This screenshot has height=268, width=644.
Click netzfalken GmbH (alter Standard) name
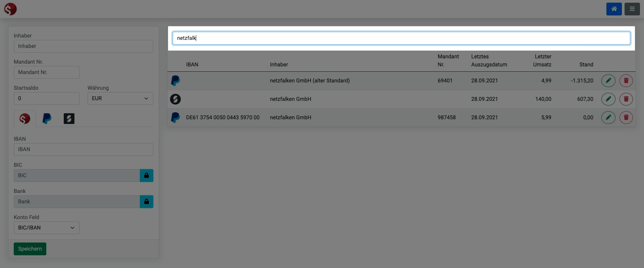click(310, 81)
